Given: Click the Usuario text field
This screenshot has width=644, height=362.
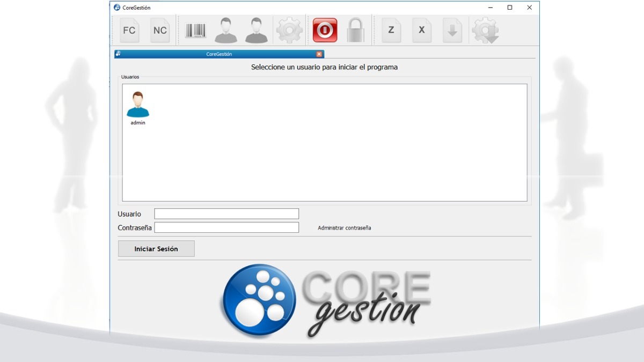Looking at the screenshot, I should tap(226, 214).
